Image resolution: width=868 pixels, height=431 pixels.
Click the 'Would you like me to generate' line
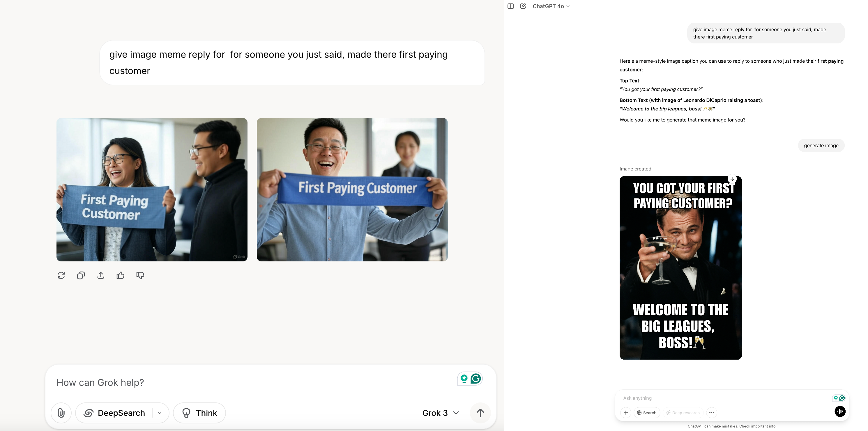click(x=682, y=120)
